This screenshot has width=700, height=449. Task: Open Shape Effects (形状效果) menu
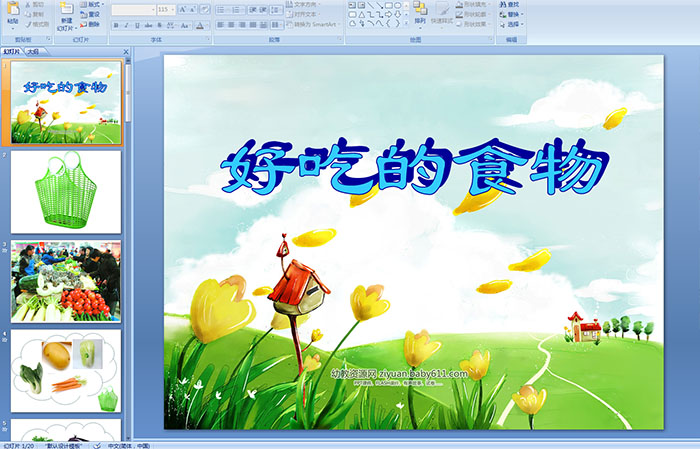tap(474, 24)
